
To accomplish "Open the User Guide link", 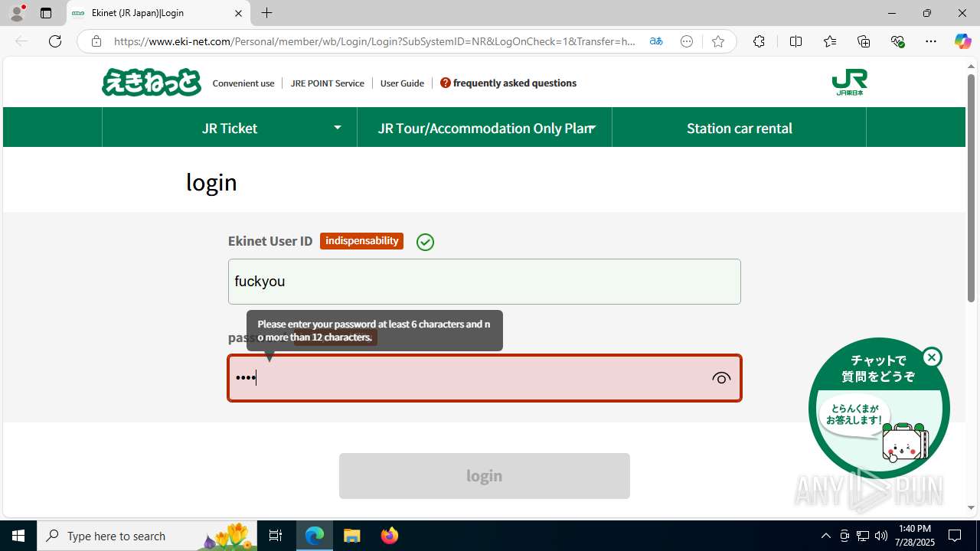I will (x=402, y=83).
